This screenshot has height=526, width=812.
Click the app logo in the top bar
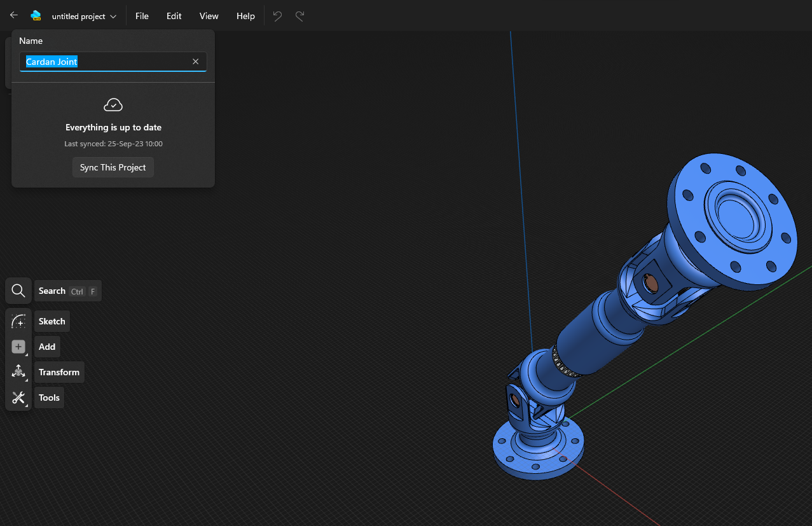pyautogui.click(x=36, y=16)
